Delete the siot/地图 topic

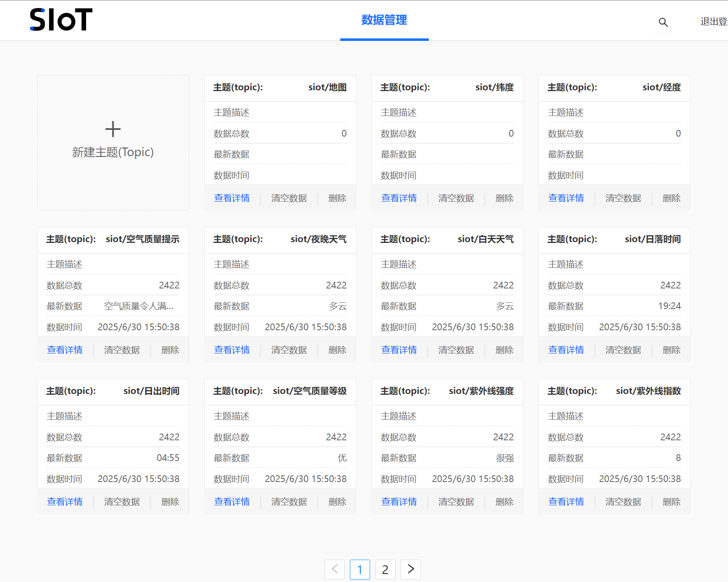pos(337,198)
